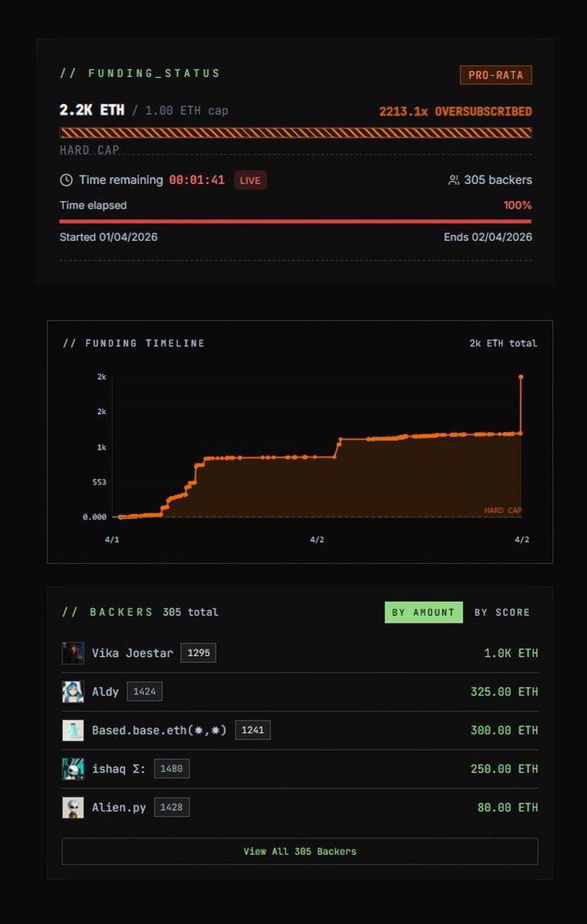
Task: Click the 300.00 ETH amount
Action: [x=505, y=730]
